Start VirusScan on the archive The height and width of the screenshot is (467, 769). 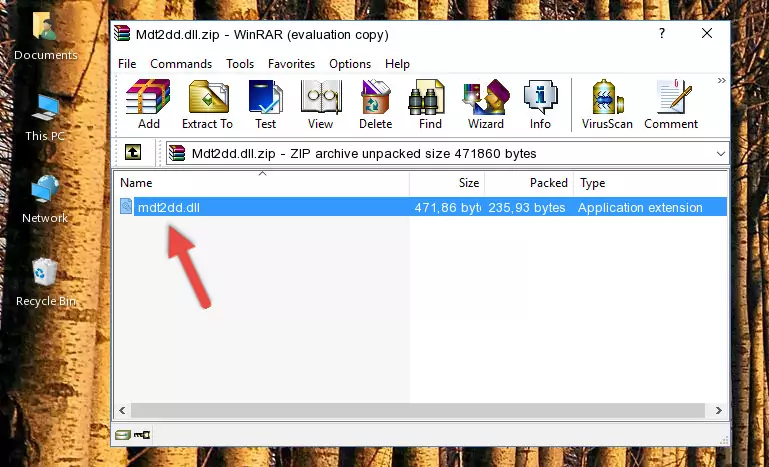click(x=607, y=104)
